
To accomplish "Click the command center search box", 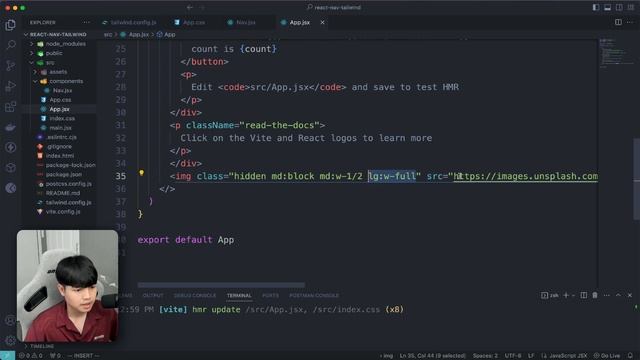I will (x=333, y=7).
